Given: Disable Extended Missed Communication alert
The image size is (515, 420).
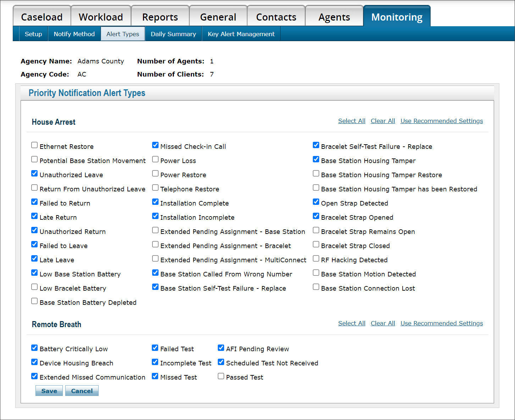Looking at the screenshot, I should pos(34,376).
